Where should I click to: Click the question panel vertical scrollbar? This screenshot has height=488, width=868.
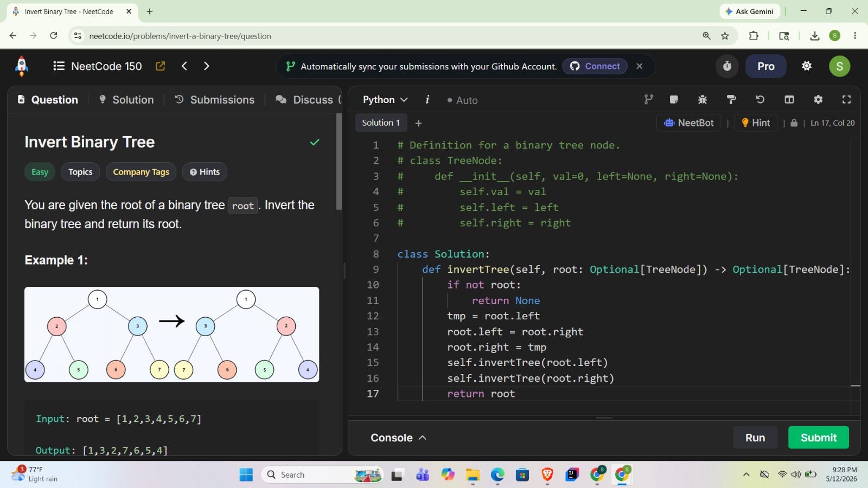point(339,163)
